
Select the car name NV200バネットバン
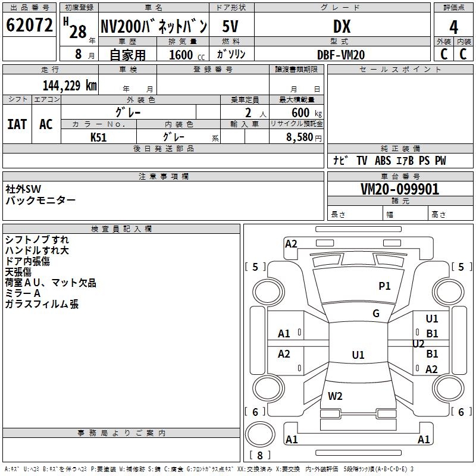click(154, 26)
